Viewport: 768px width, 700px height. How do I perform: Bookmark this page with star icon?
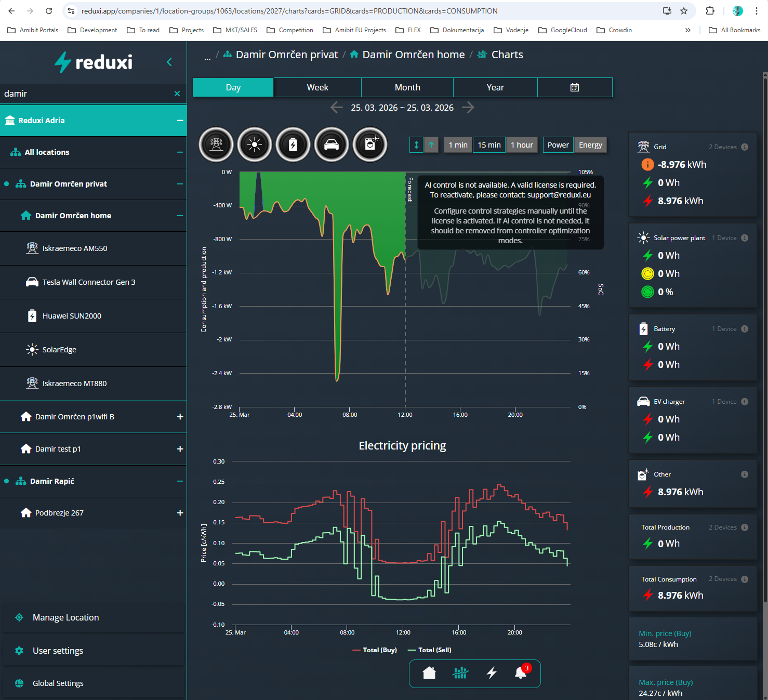(x=684, y=11)
